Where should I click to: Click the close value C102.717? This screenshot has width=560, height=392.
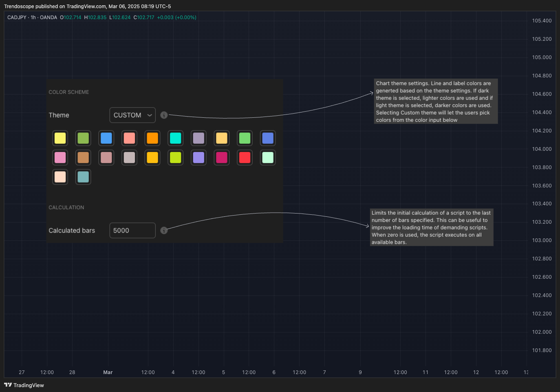[144, 18]
